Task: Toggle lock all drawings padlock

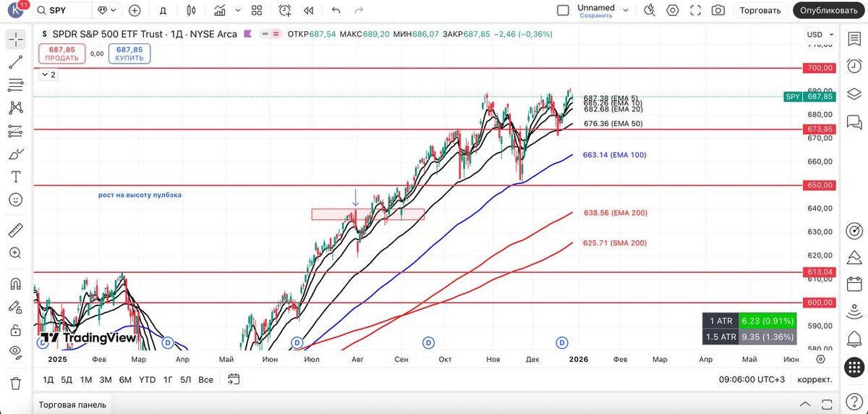Action: tap(16, 330)
